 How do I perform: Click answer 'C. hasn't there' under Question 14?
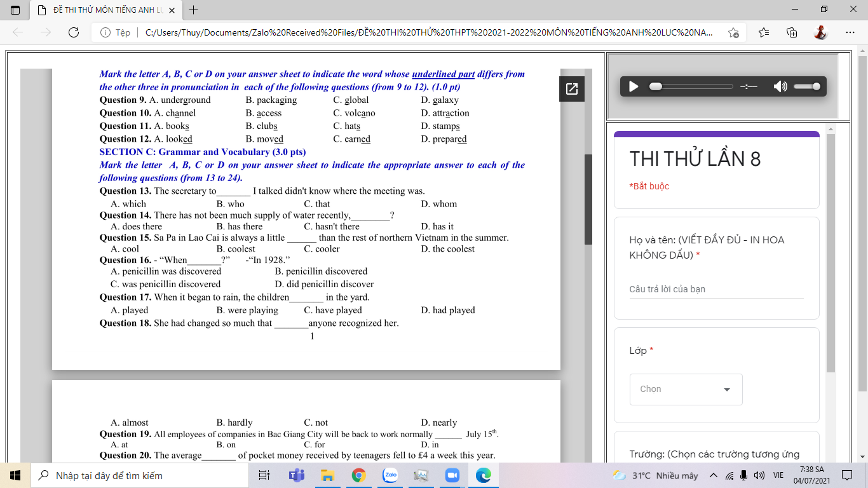pos(332,226)
